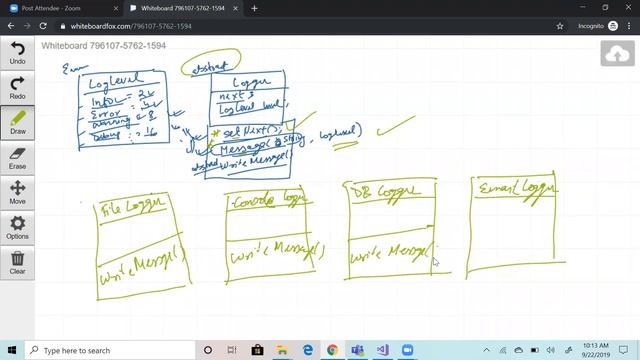Switch to Chrome in taskbar

click(x=332, y=350)
